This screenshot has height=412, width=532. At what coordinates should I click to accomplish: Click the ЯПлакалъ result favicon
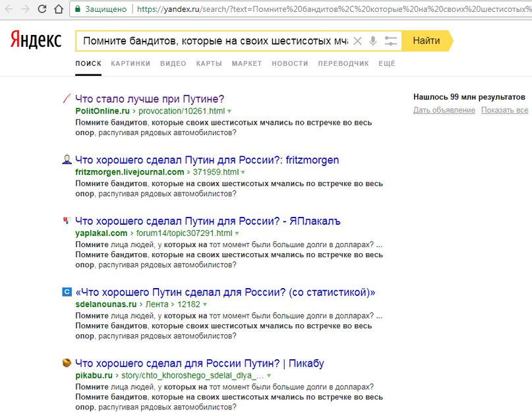(67, 221)
